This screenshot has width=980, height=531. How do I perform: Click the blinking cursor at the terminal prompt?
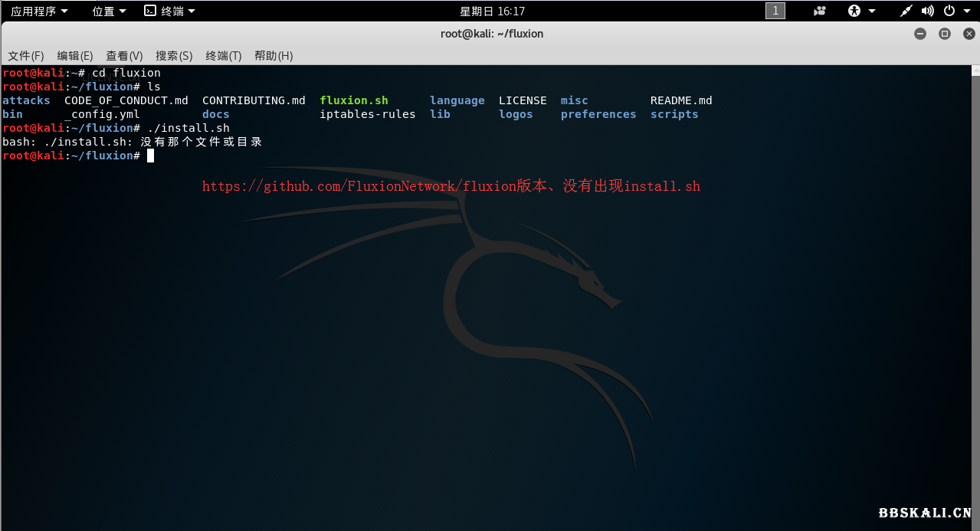click(150, 155)
